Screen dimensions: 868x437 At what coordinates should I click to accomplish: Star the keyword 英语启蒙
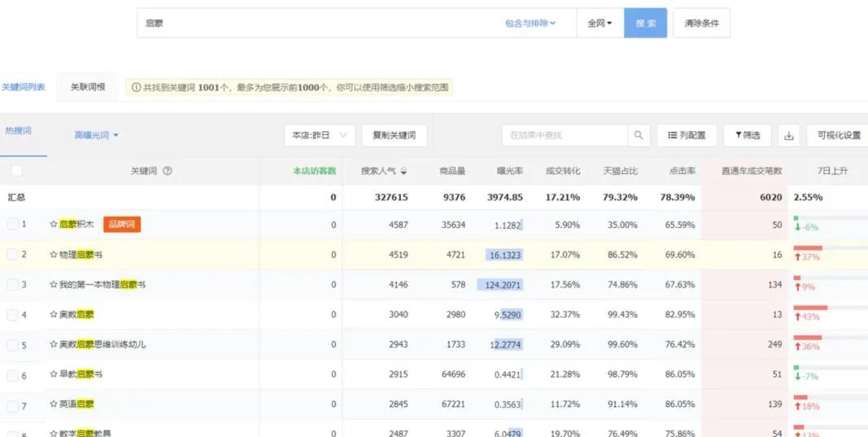tap(54, 404)
